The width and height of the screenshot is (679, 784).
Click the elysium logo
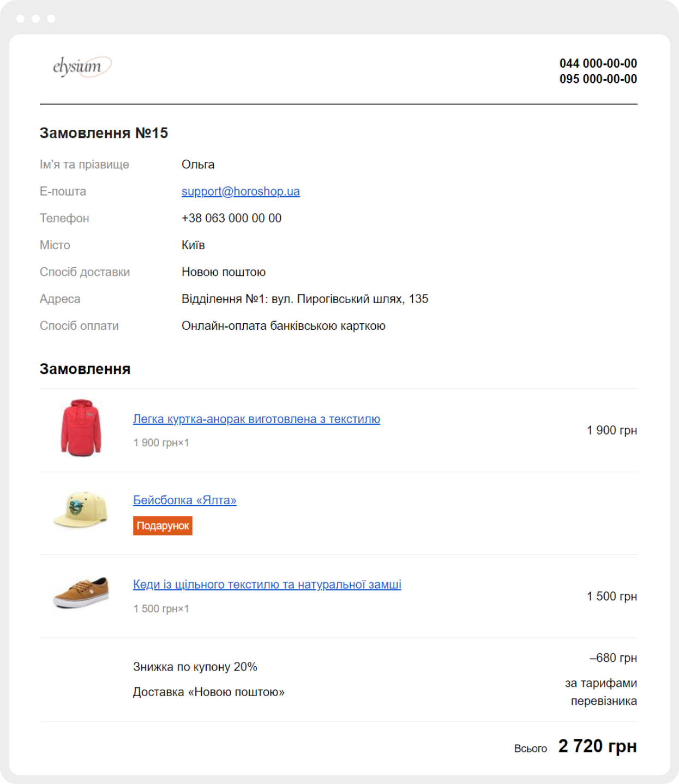[x=82, y=67]
